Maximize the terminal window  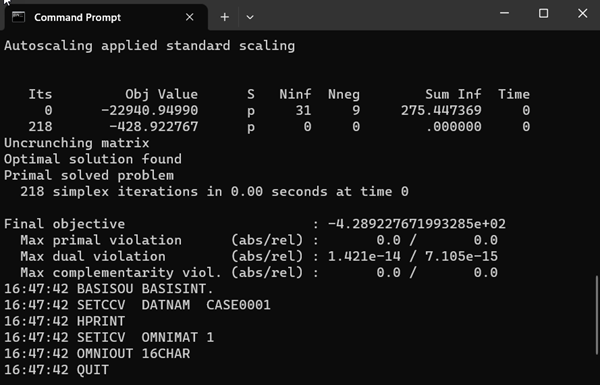coord(543,13)
